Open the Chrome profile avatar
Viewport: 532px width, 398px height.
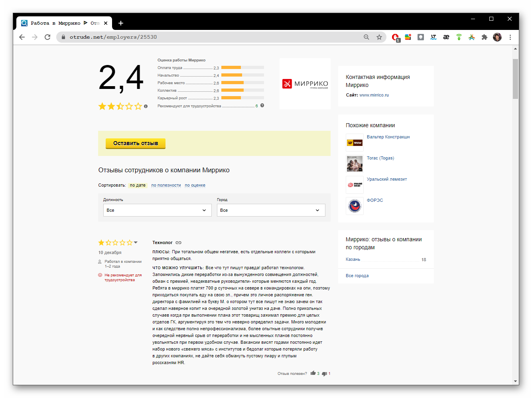tap(497, 37)
